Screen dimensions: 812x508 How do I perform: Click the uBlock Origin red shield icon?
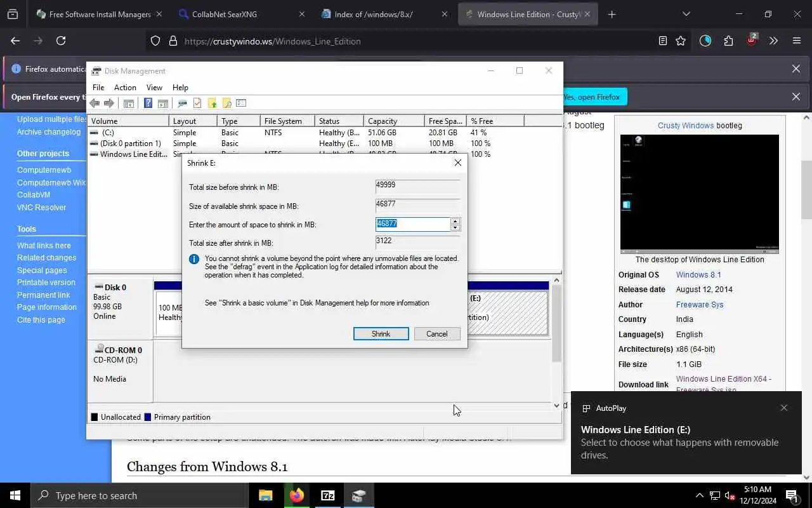(x=751, y=41)
